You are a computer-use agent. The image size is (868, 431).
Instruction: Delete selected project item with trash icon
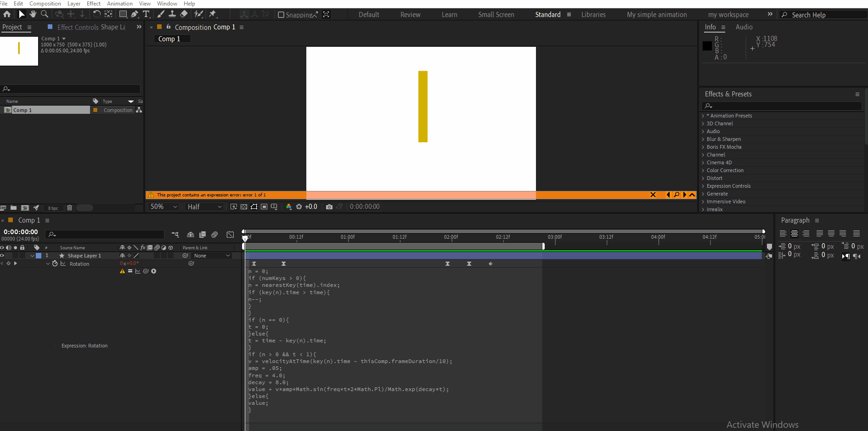pos(70,208)
